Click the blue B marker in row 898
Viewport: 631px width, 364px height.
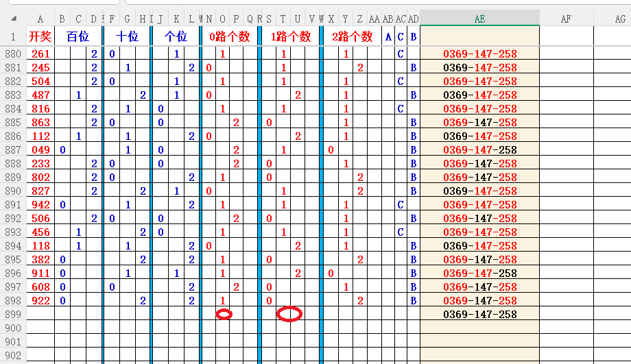(x=414, y=300)
